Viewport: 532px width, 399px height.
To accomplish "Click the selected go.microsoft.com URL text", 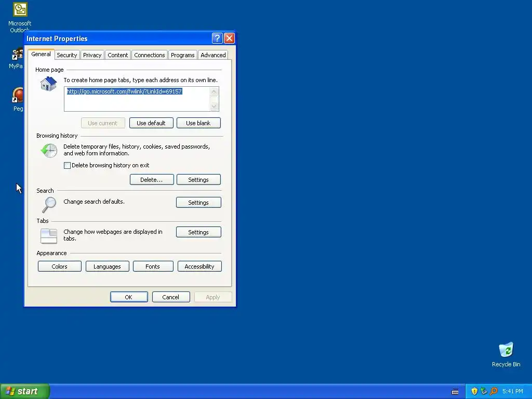I will 125,91.
